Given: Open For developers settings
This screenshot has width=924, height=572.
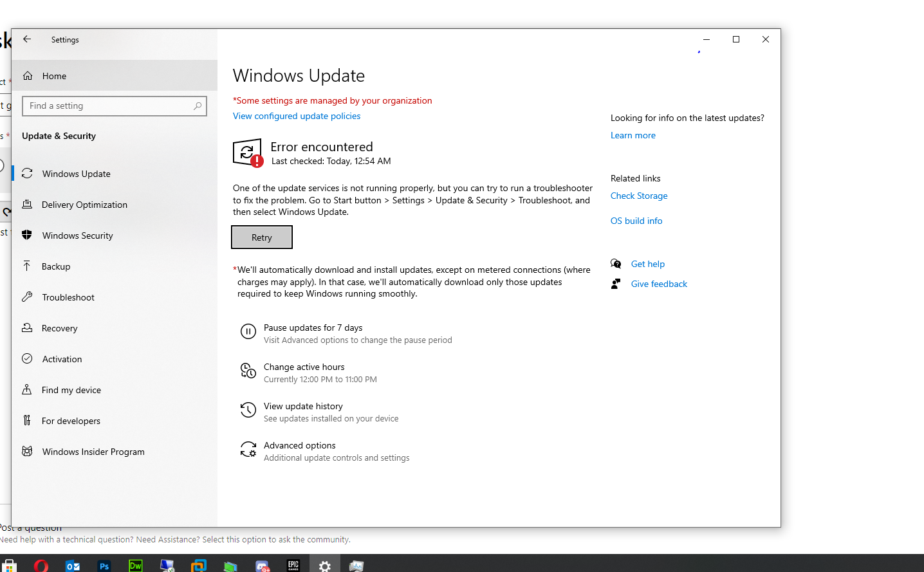Looking at the screenshot, I should [x=115, y=421].
